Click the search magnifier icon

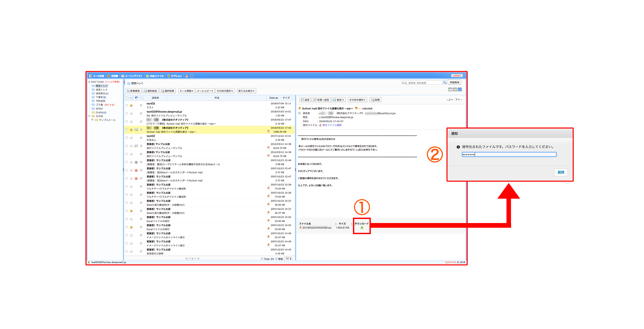pos(444,82)
